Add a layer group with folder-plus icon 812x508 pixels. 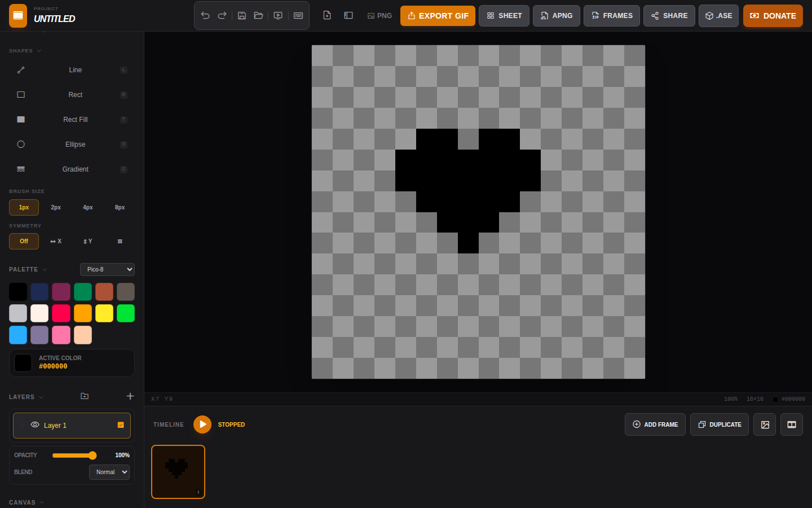click(85, 396)
